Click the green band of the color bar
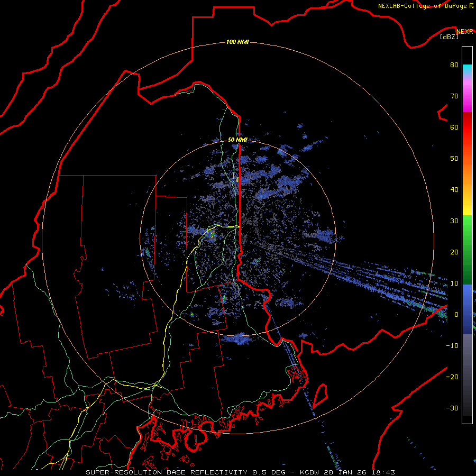476x476 pixels. [467, 250]
